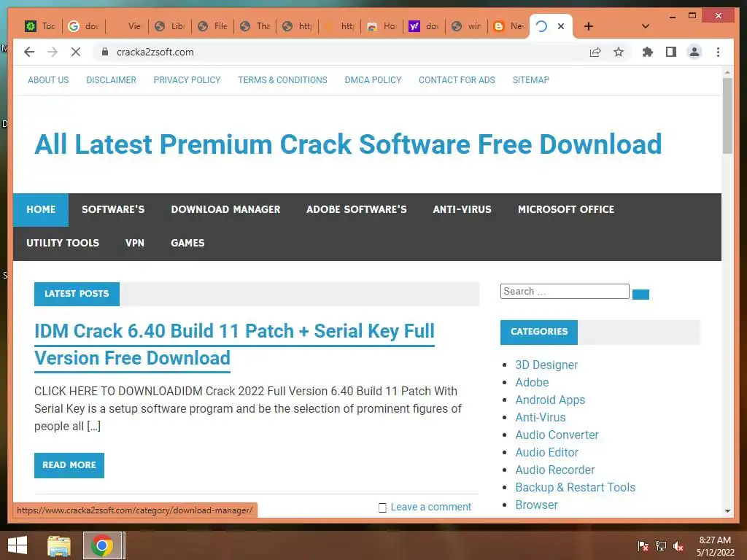This screenshot has height=560, width=747.
Task: Select the HOME navigation item
Action: (41, 209)
